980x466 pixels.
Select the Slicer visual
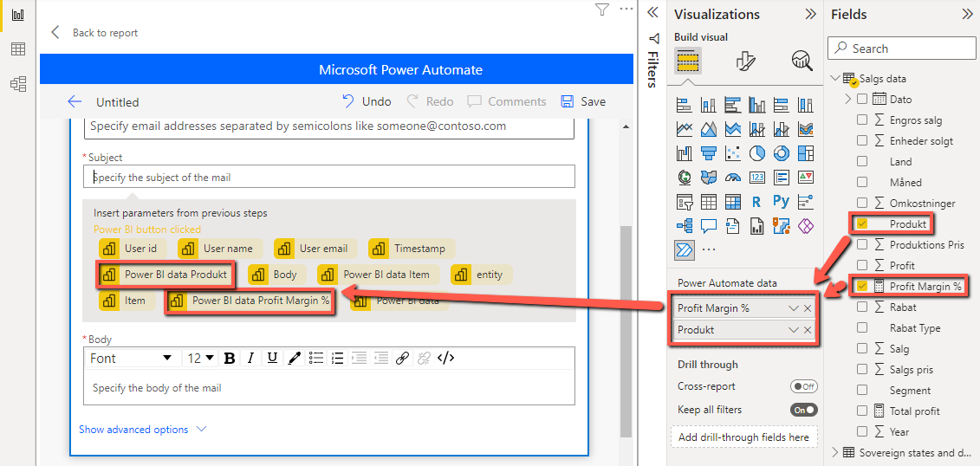[685, 202]
